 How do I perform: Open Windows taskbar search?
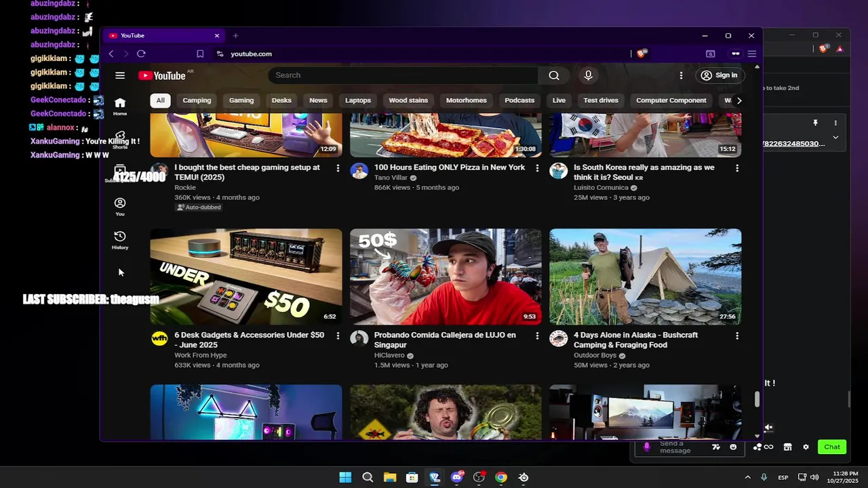[368, 477]
